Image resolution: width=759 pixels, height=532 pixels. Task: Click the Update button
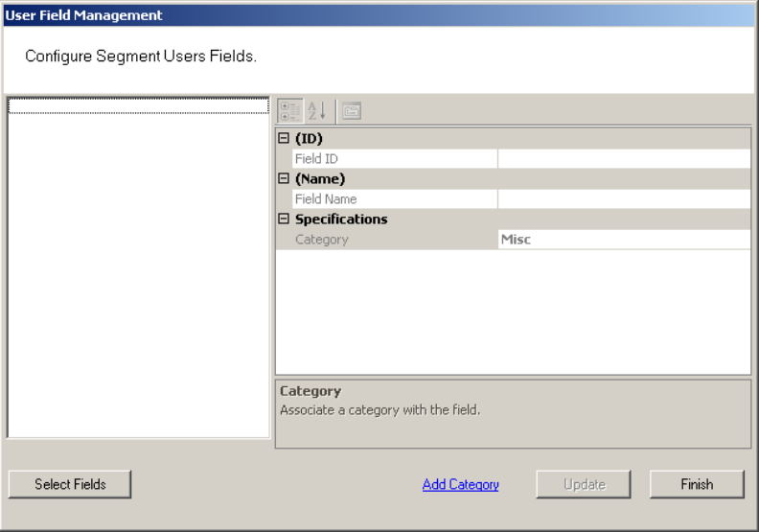(x=584, y=484)
